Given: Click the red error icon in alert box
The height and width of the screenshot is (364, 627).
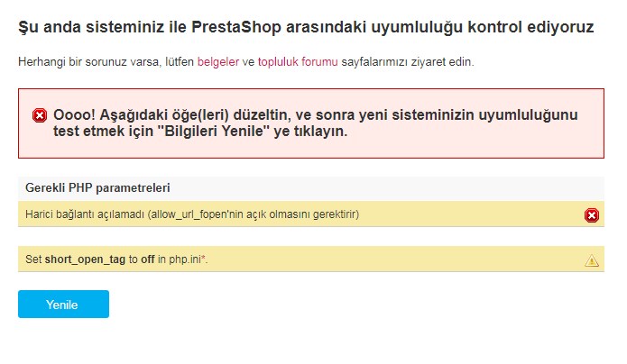Looking at the screenshot, I should 40,115.
